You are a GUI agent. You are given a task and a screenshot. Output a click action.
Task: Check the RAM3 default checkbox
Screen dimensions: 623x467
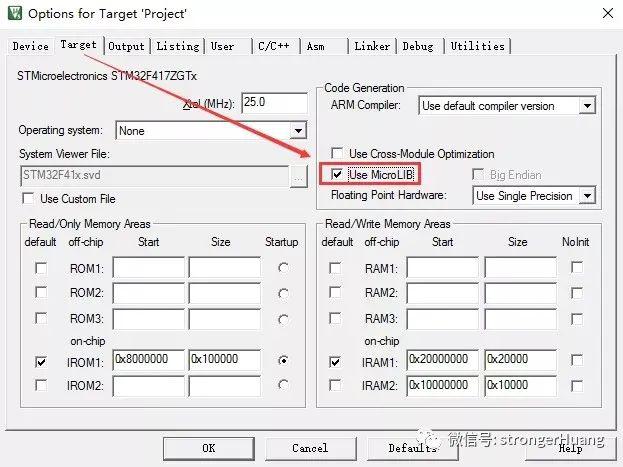click(x=335, y=318)
